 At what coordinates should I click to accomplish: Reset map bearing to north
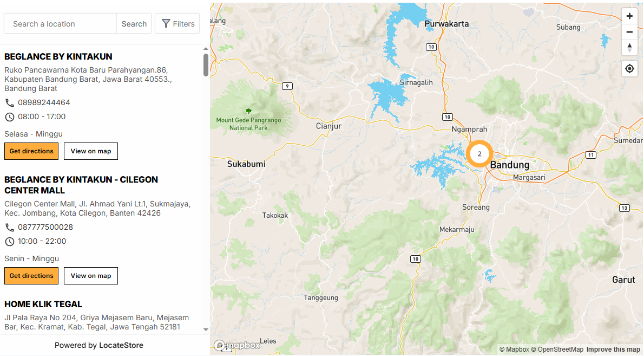point(629,48)
